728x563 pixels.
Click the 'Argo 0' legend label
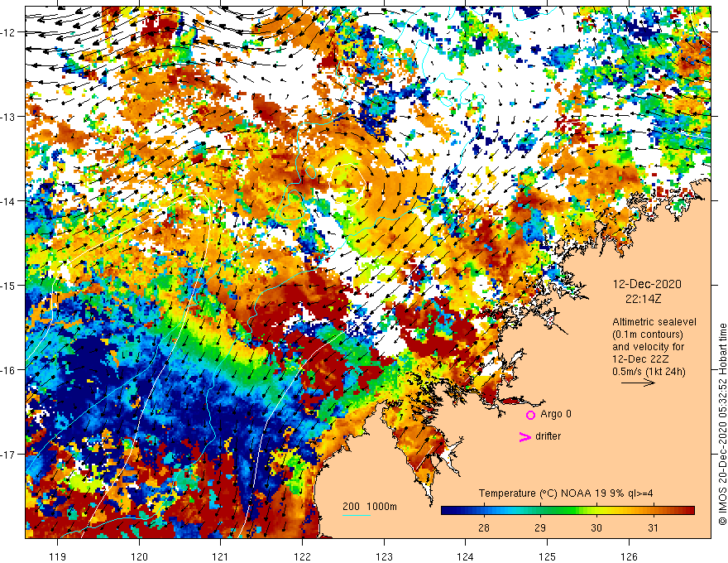556,414
